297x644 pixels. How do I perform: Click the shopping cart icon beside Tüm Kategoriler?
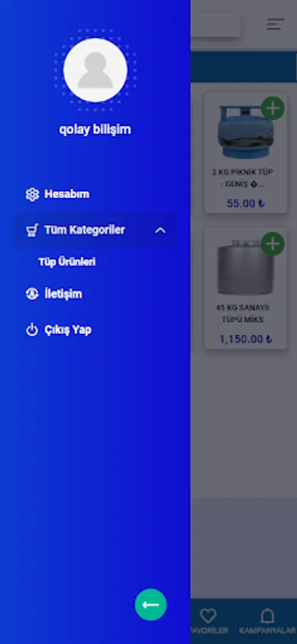(32, 230)
